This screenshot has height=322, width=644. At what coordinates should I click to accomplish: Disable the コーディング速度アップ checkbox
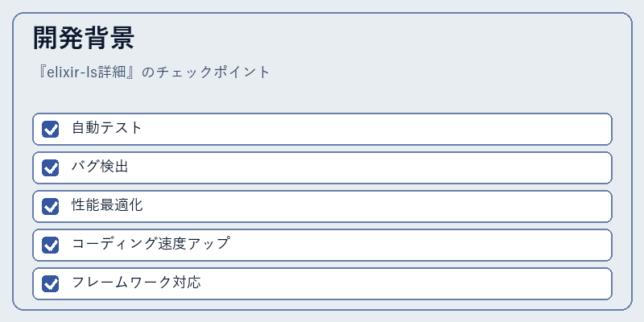click(x=50, y=245)
